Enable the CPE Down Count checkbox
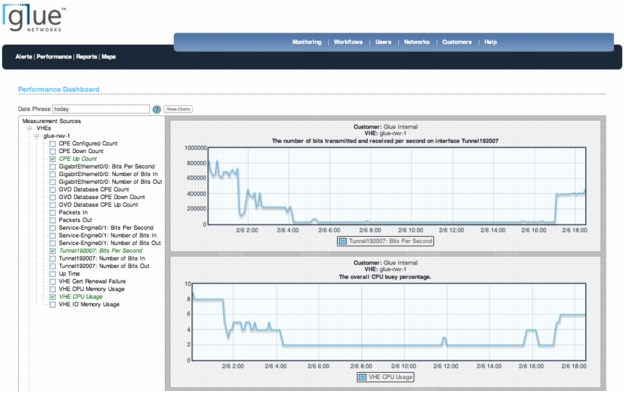Viewport: 624px width, 393px height. (53, 151)
